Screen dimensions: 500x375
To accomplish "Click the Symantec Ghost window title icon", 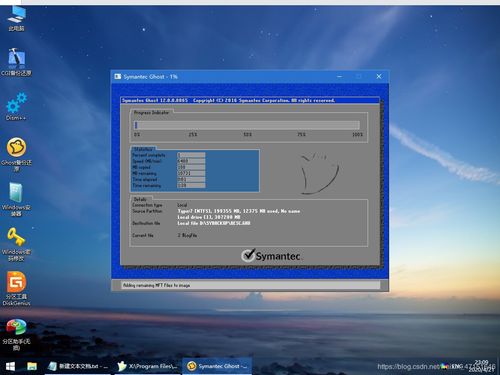I will click(x=118, y=76).
